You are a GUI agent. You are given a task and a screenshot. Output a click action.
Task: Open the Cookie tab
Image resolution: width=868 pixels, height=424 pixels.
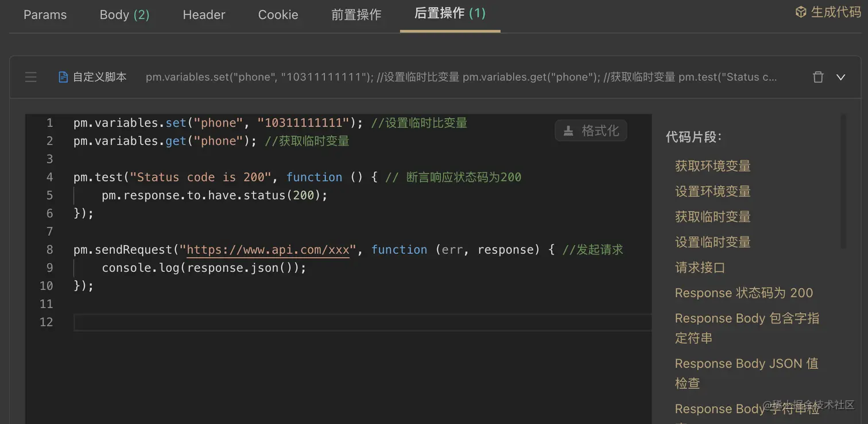point(278,14)
